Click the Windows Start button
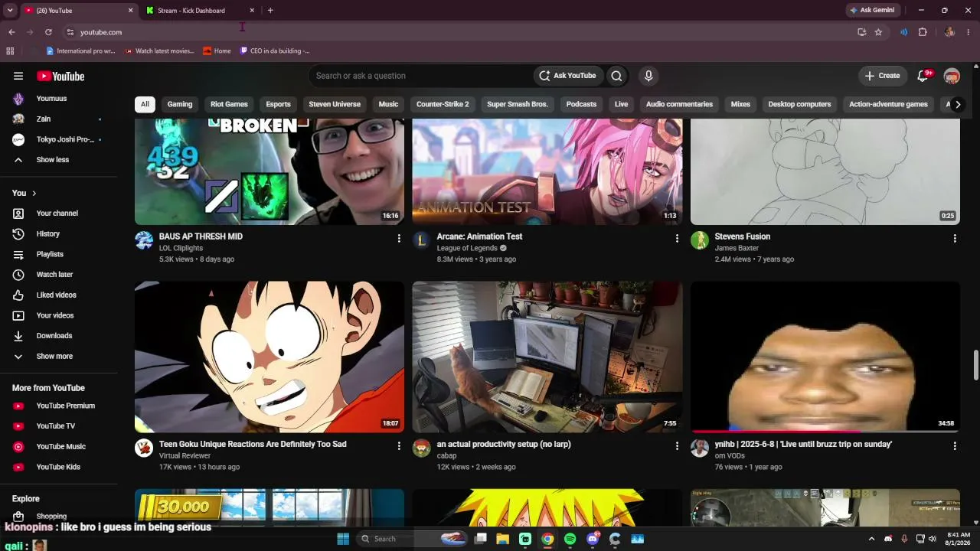Screen dimensions: 980x551 click(x=343, y=539)
